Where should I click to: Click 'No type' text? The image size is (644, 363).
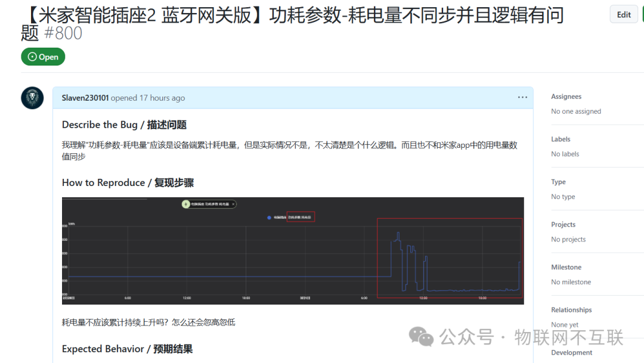pyautogui.click(x=563, y=197)
